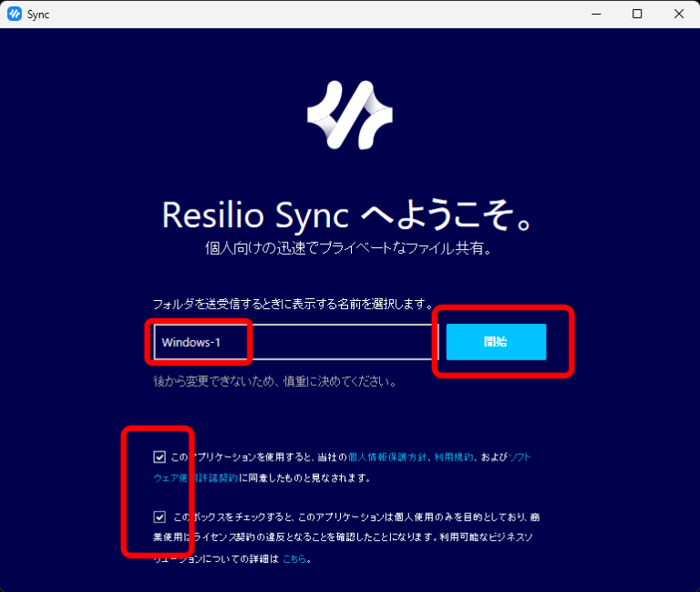Toggle the privacy policy agreement checkbox
700x592 pixels.
click(160, 457)
